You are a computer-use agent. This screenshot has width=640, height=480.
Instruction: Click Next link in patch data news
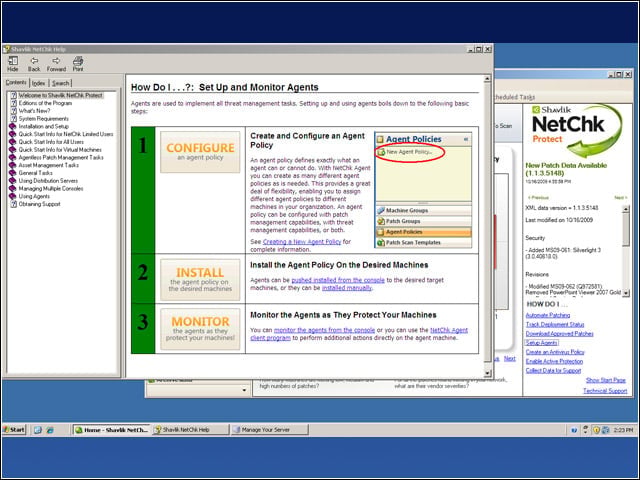620,198
